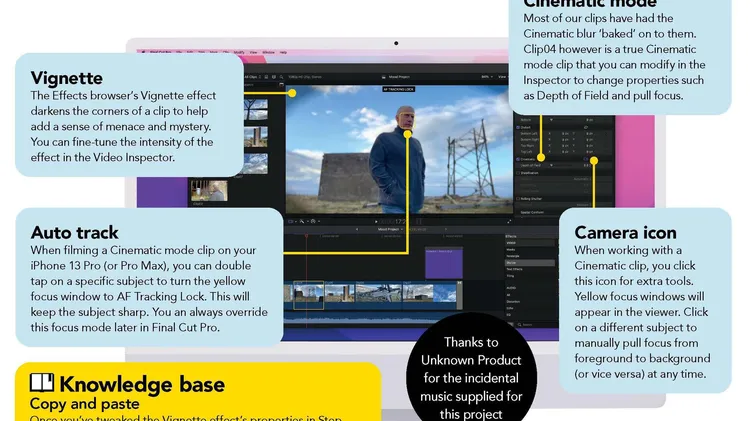Select Tiling in the Effects browser list
Viewport: 750px width, 421px height.
click(x=510, y=276)
